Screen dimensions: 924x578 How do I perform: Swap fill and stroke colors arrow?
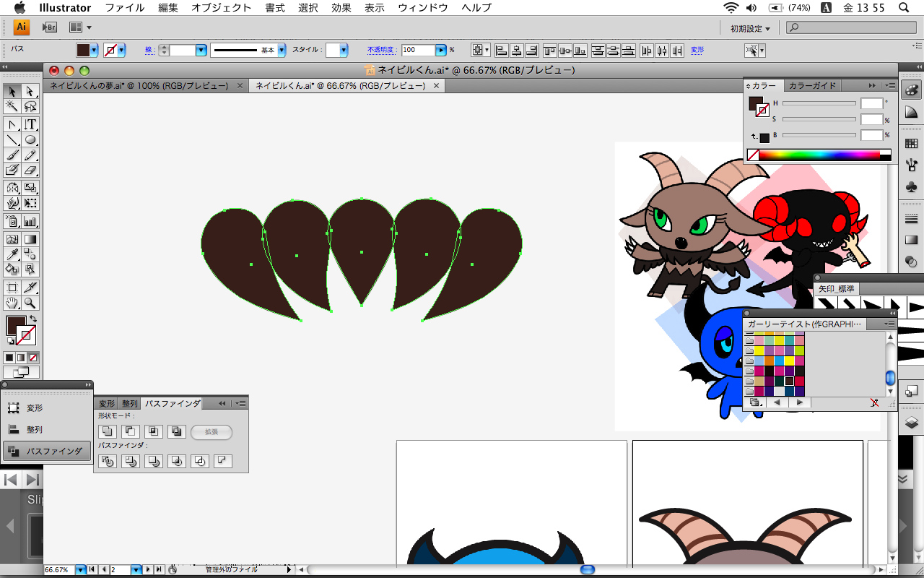[x=32, y=319]
